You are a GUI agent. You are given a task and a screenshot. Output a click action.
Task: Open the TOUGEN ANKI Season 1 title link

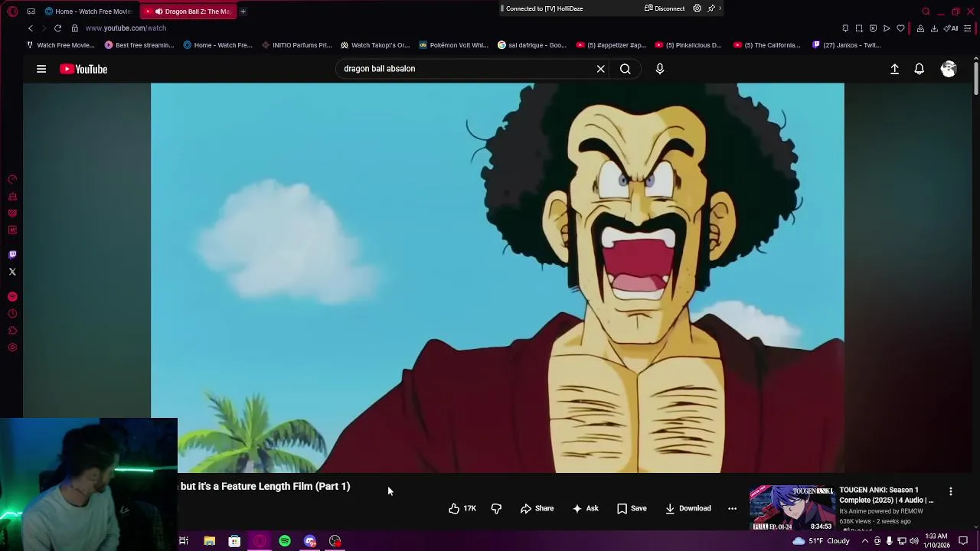click(887, 495)
